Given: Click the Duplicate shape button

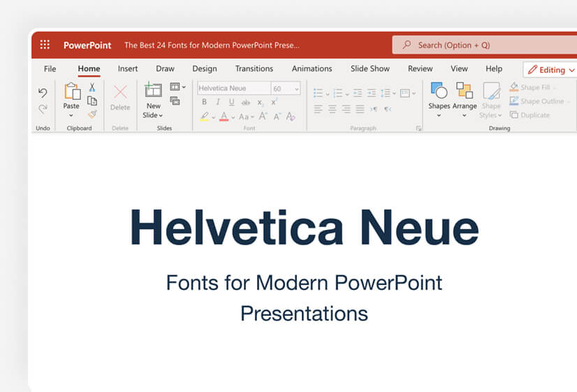Looking at the screenshot, I should tap(530, 115).
